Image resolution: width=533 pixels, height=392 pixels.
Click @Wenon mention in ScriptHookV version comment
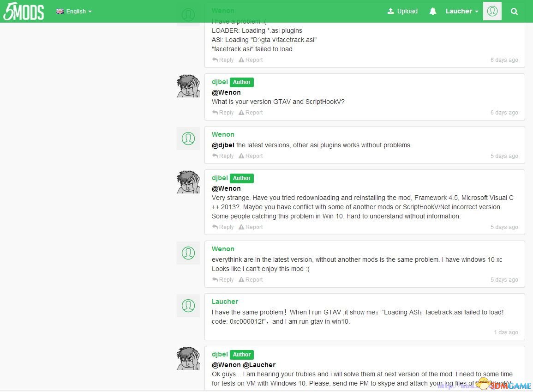[x=226, y=92]
